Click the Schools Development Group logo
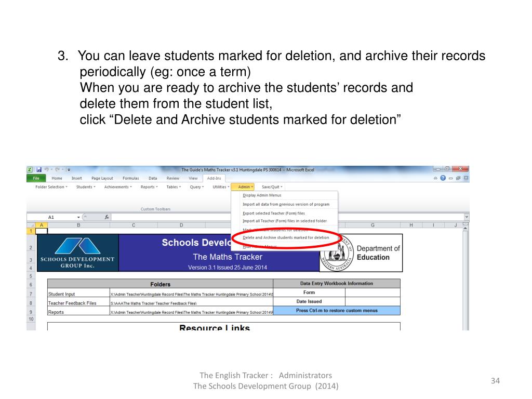 [78, 253]
